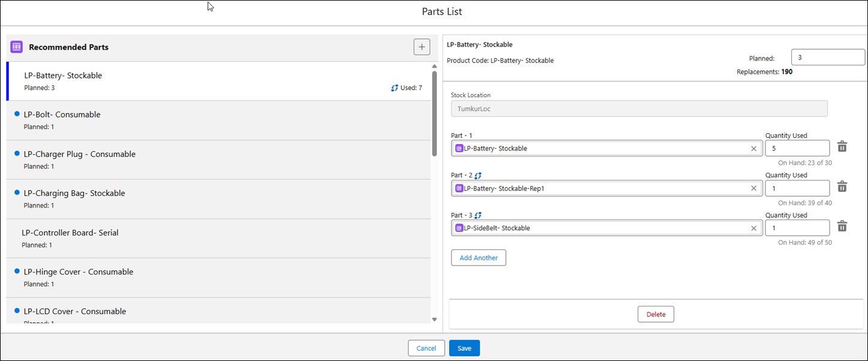Click blue dot beside LP-LCD Cover - Consumable
868x361 pixels.
[17, 311]
